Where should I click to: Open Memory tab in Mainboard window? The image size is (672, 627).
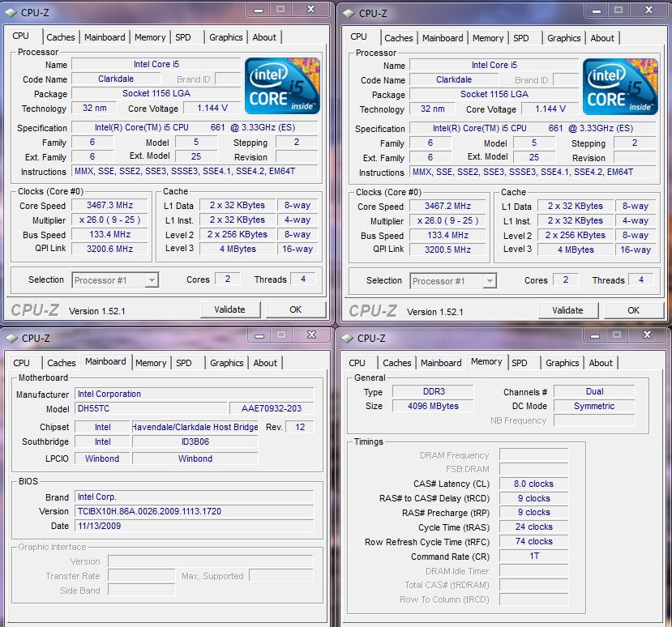(x=151, y=363)
